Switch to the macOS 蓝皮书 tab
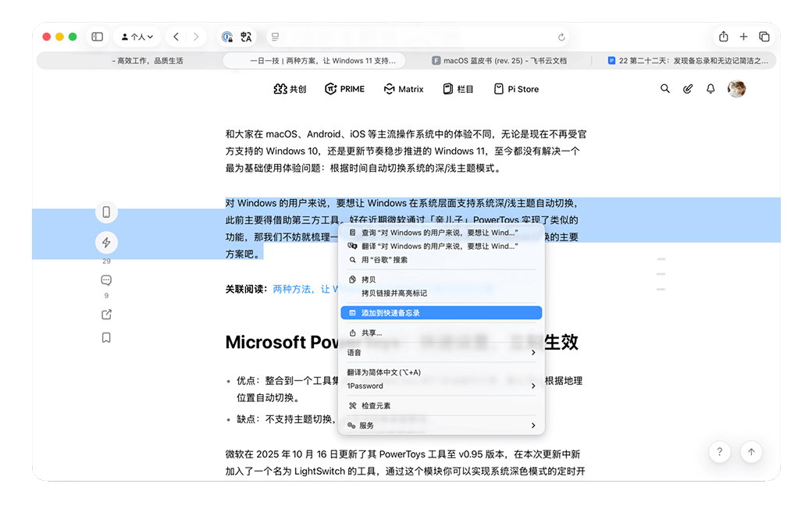The height and width of the screenshot is (523, 812). (x=499, y=61)
